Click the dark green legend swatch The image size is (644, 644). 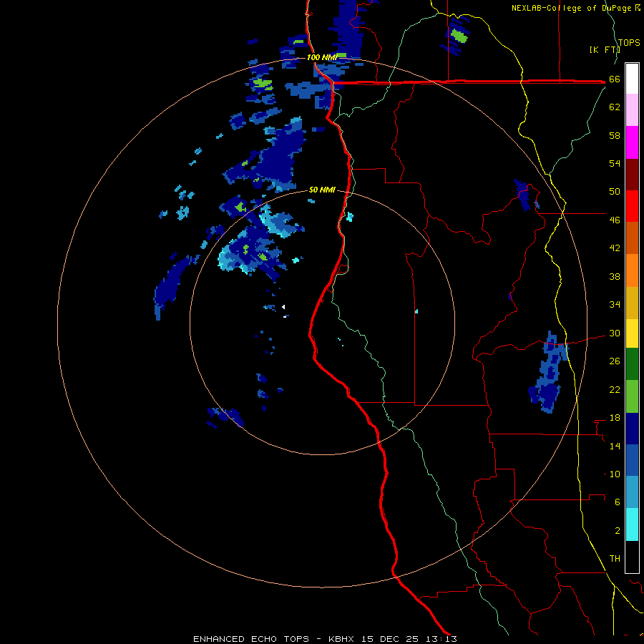[632, 364]
